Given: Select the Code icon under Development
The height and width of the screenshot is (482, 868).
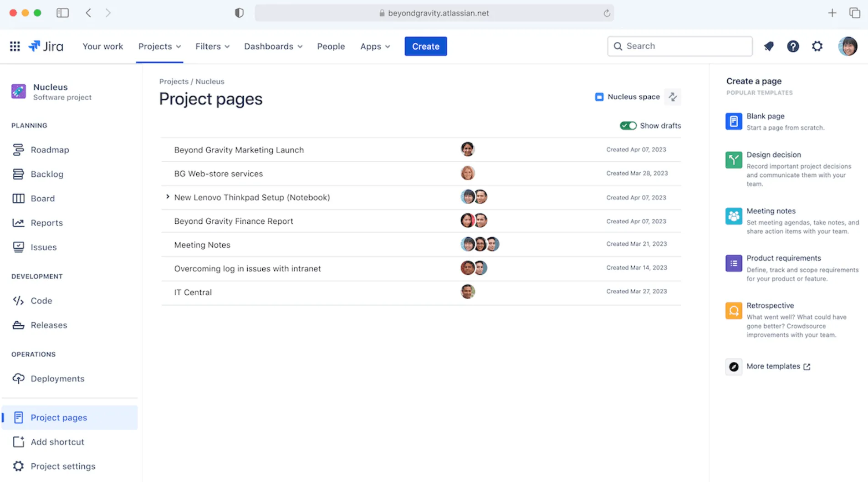Looking at the screenshot, I should (x=18, y=301).
